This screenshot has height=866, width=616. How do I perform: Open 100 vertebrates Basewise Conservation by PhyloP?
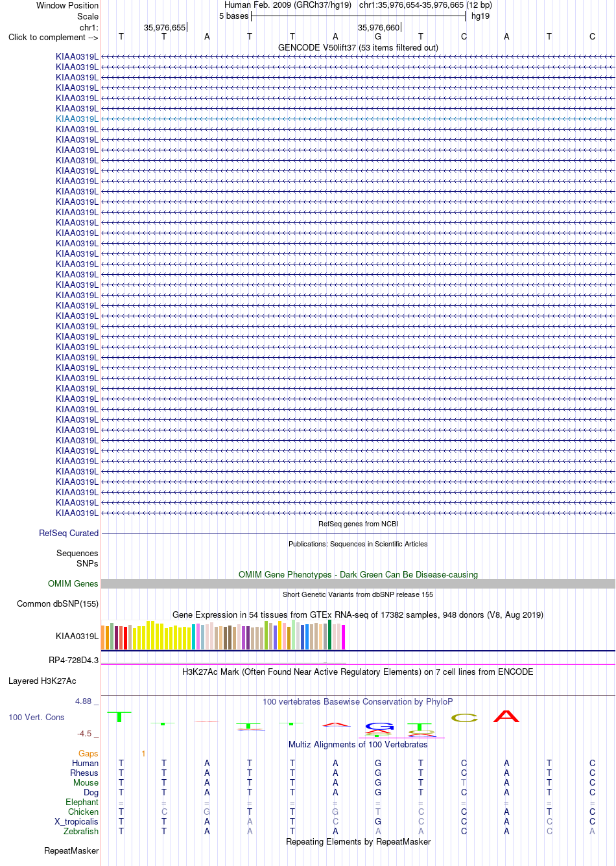pos(358,701)
